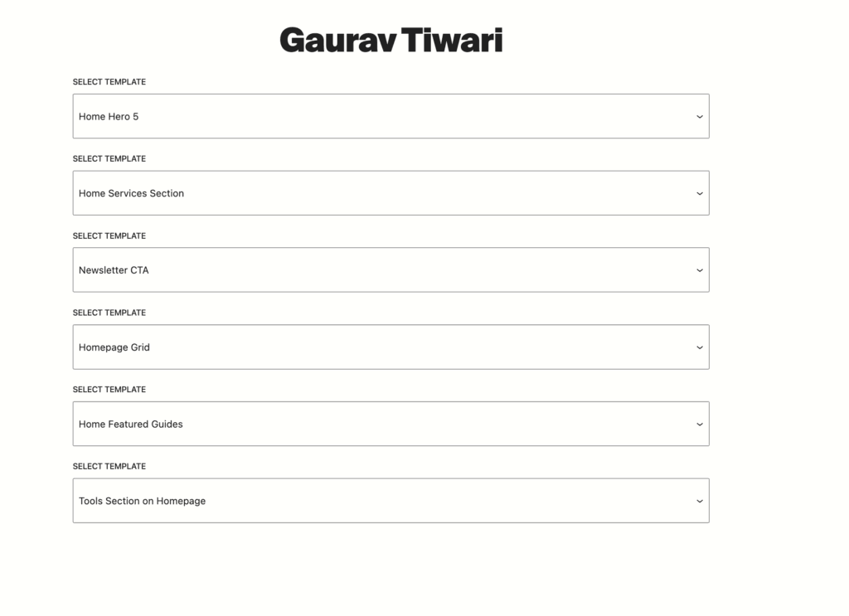Screen dimensions: 849x616
Task: Click the Home Services Section dropdown arrow
Action: (x=699, y=192)
